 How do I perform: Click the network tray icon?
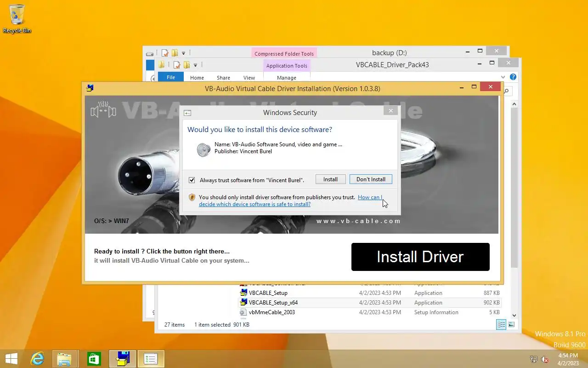click(x=533, y=359)
